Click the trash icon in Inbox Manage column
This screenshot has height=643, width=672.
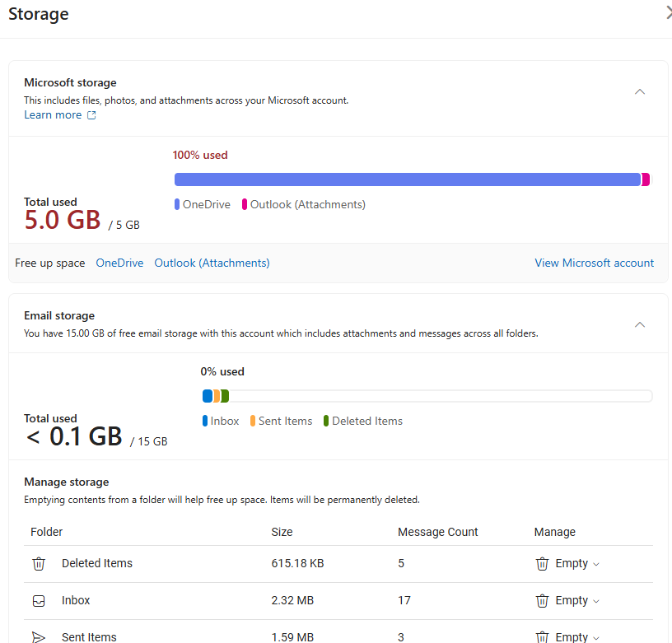tap(541, 600)
